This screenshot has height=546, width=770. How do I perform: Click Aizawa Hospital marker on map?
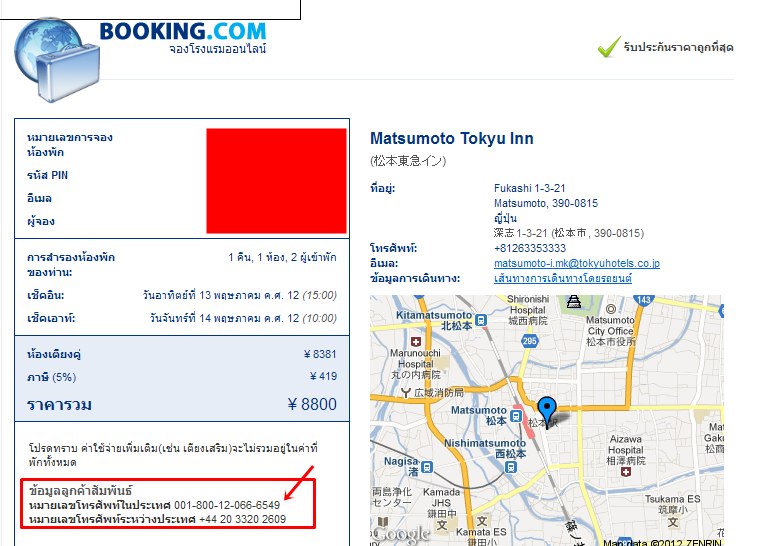point(626,472)
